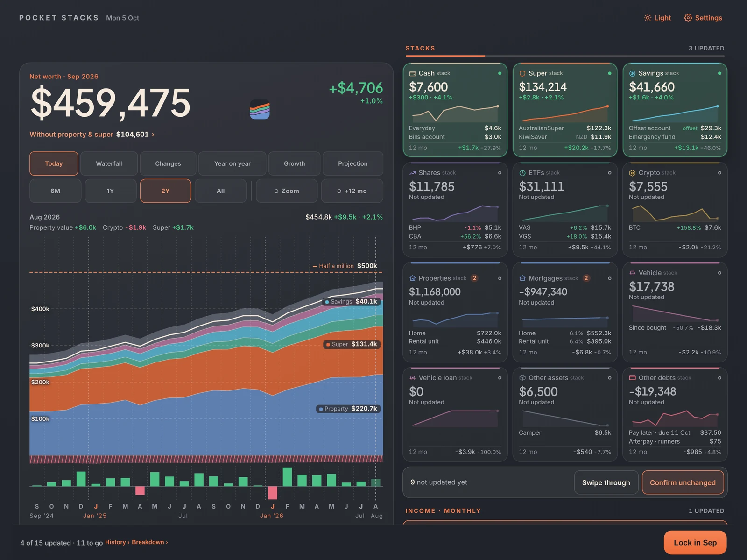Click the Savings stack piggy icon
The image size is (747, 560).
(632, 73)
